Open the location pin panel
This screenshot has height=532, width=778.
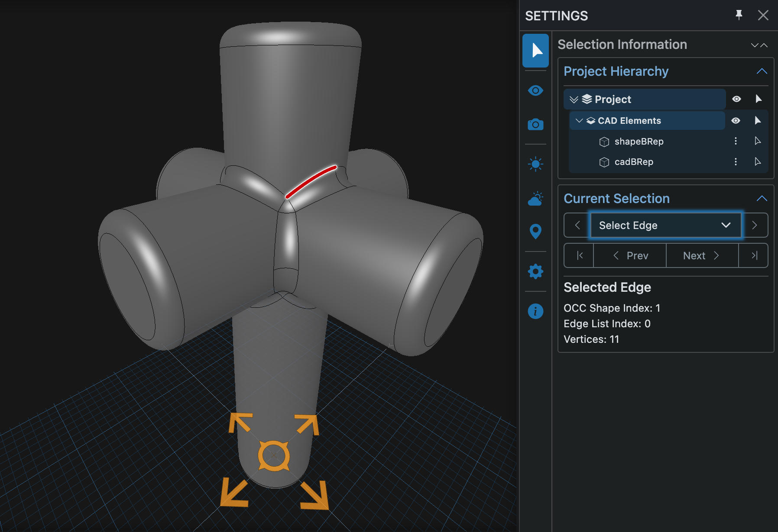tap(536, 231)
